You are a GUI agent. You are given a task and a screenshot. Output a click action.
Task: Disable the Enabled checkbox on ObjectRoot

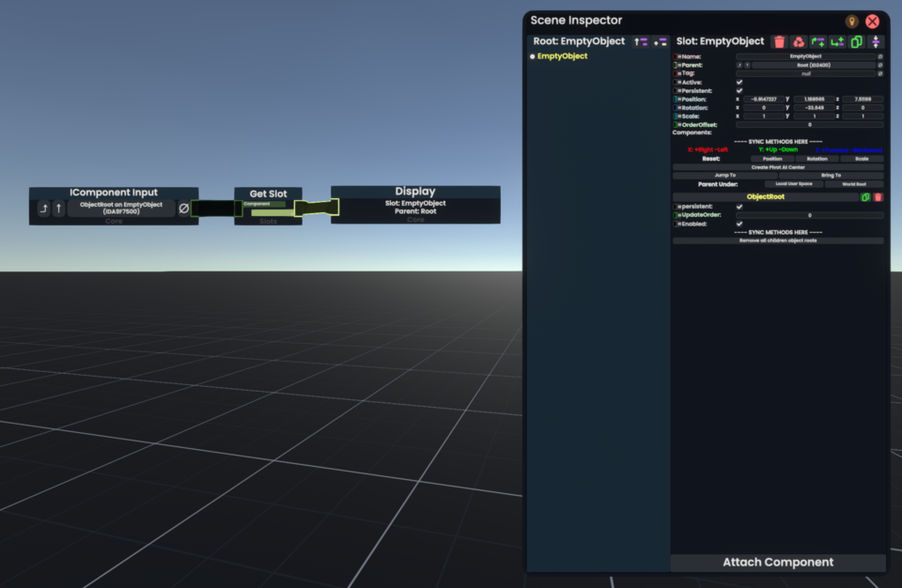739,224
